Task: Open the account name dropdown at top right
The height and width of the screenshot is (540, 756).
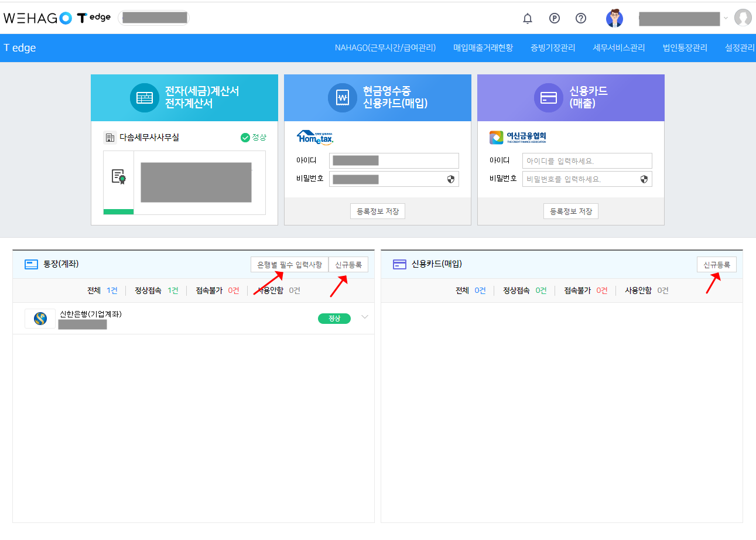Action: coord(724,18)
